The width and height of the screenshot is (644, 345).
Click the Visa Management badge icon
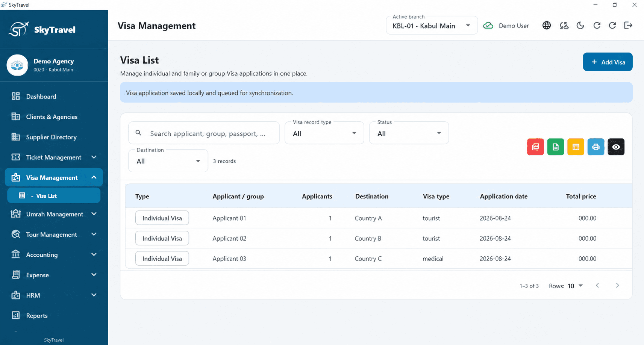tap(16, 177)
